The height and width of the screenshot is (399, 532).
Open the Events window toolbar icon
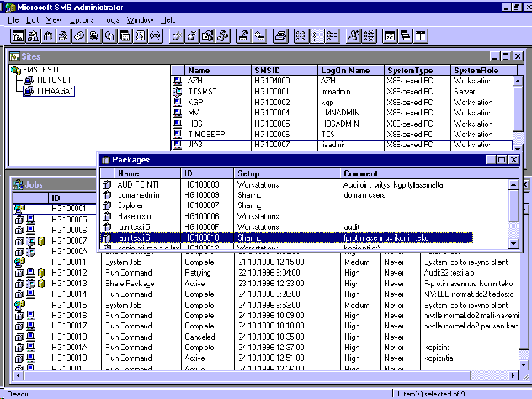(x=140, y=35)
